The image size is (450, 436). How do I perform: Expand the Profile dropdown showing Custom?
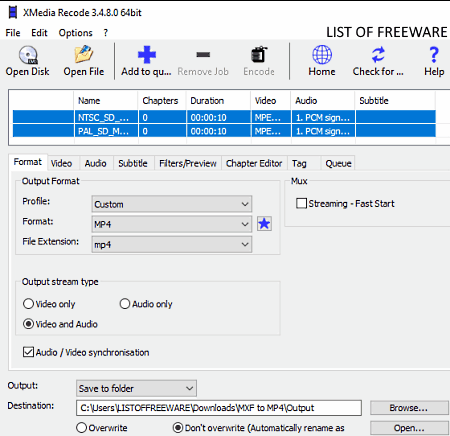tap(172, 204)
